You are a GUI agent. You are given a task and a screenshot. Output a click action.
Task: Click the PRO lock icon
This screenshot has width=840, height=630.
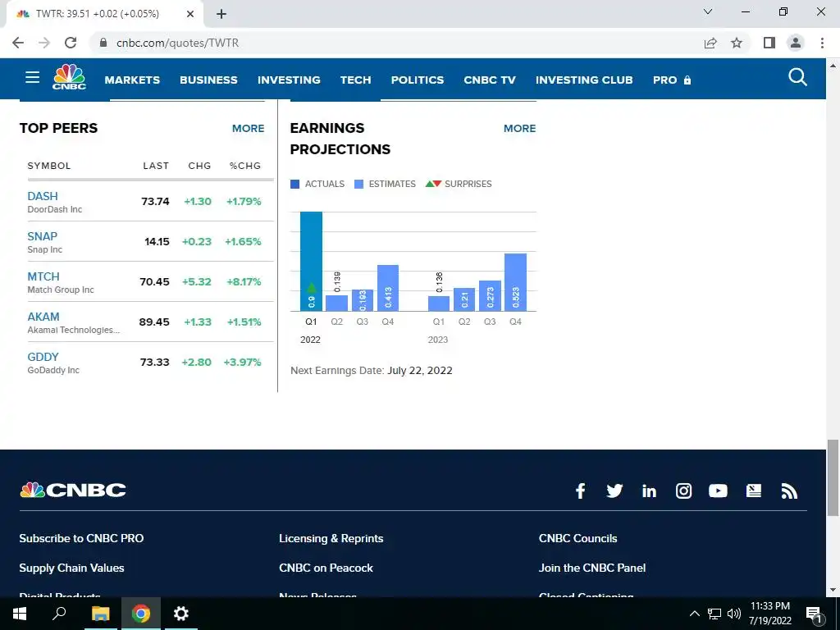(x=687, y=80)
